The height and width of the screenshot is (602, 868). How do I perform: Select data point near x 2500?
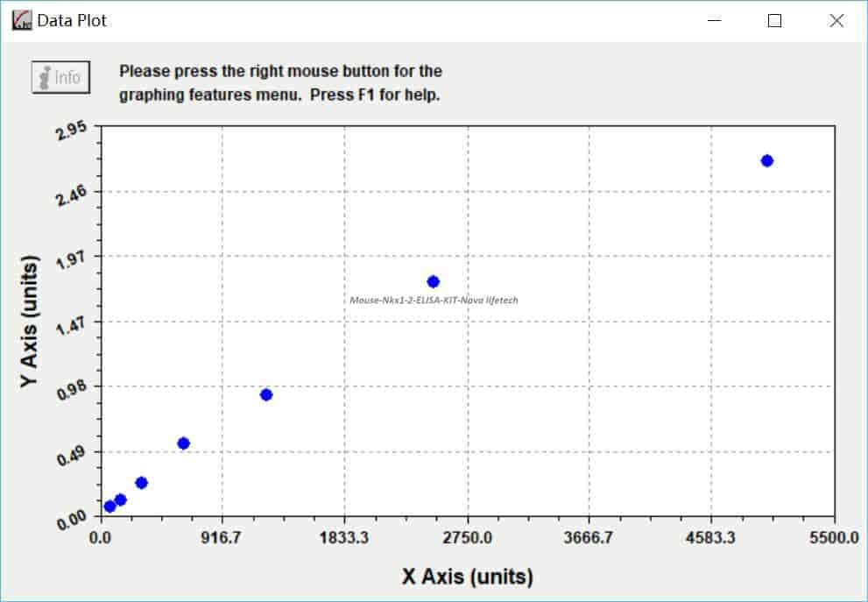click(434, 282)
